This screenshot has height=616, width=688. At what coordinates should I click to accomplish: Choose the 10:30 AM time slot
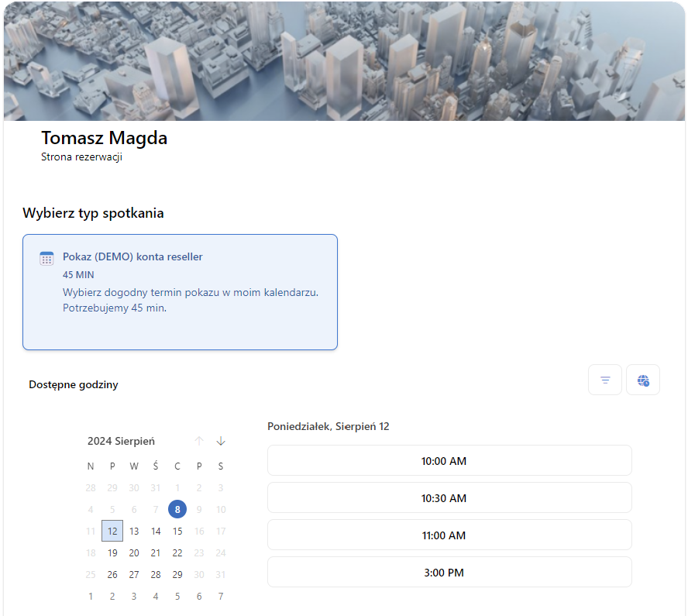point(449,498)
